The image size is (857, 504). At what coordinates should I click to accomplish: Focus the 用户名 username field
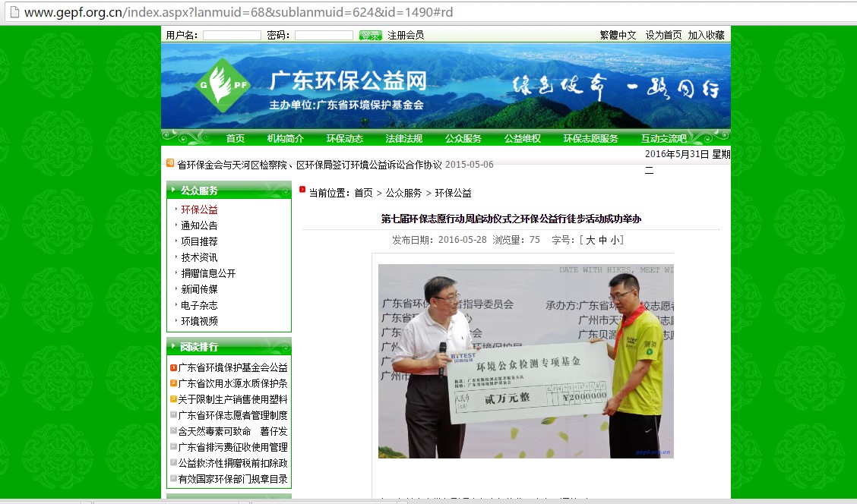point(232,36)
